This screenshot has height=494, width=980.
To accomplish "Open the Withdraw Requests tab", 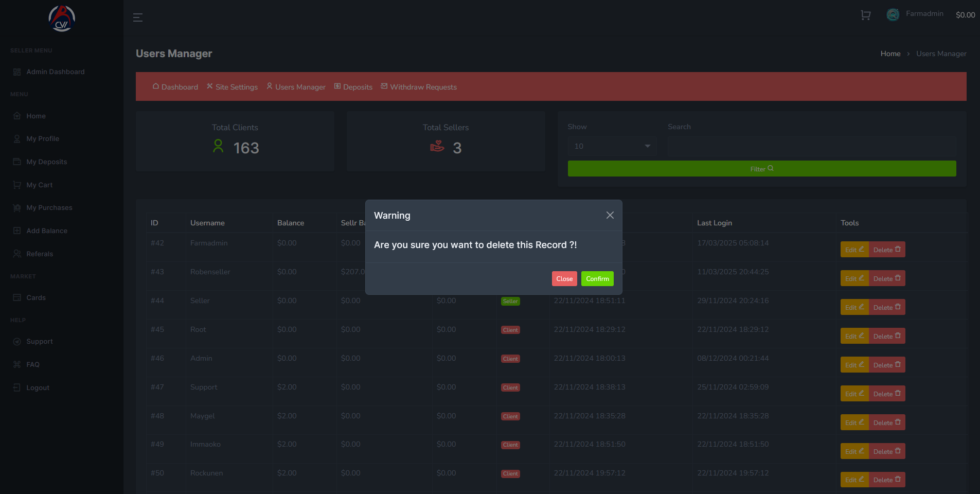I will click(419, 87).
